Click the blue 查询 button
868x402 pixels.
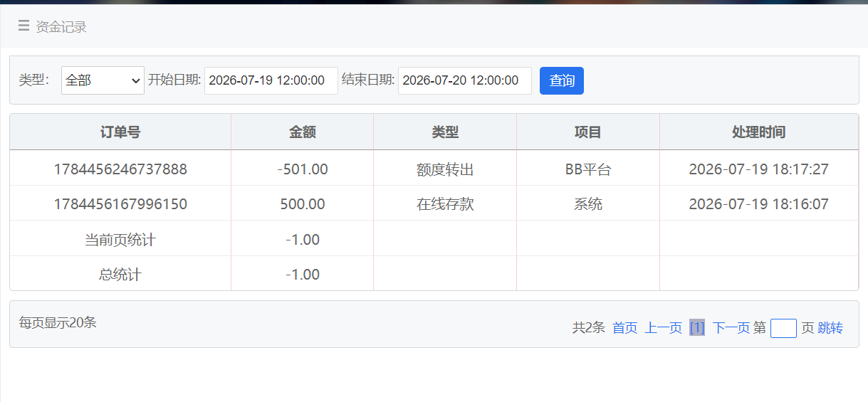click(562, 80)
